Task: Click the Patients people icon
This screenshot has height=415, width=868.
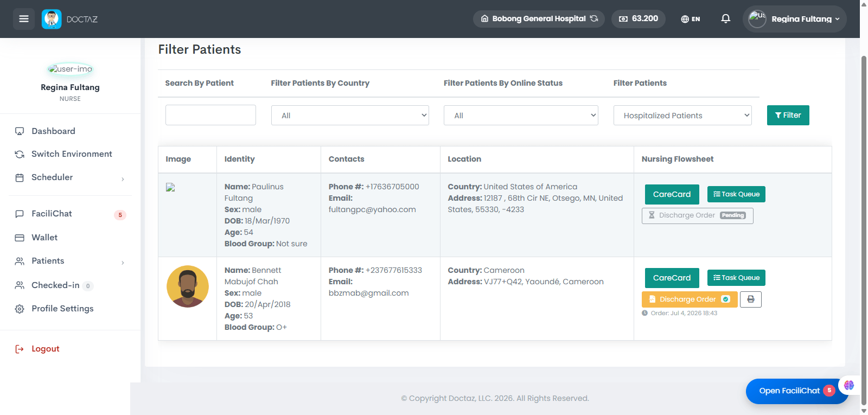Action: coord(20,261)
